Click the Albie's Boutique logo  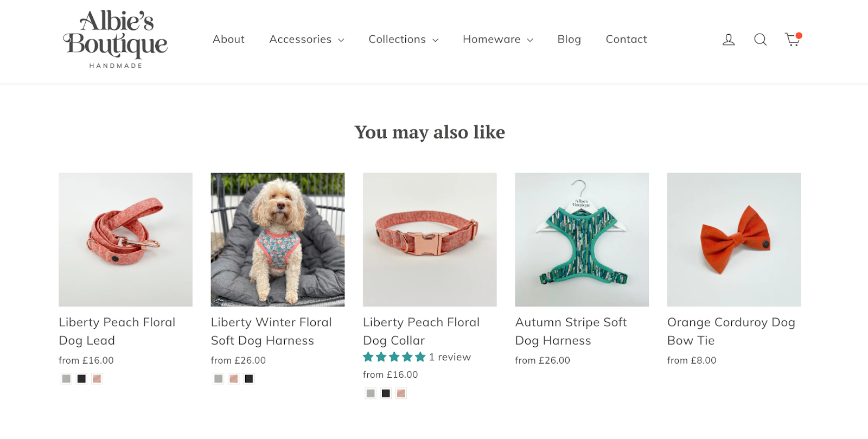pos(116,39)
